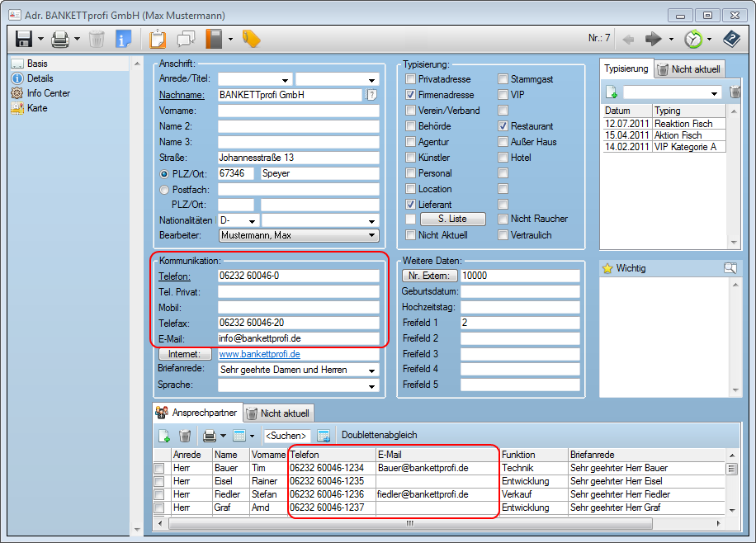Expand the Briefanrede dropdown
Viewport: 756px width, 543px height.
(371, 371)
